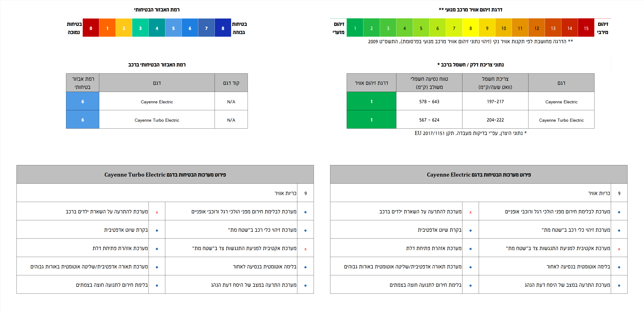Click blue dot for Turbo adaptive cruise control
644x312 pixels.
pos(157,230)
